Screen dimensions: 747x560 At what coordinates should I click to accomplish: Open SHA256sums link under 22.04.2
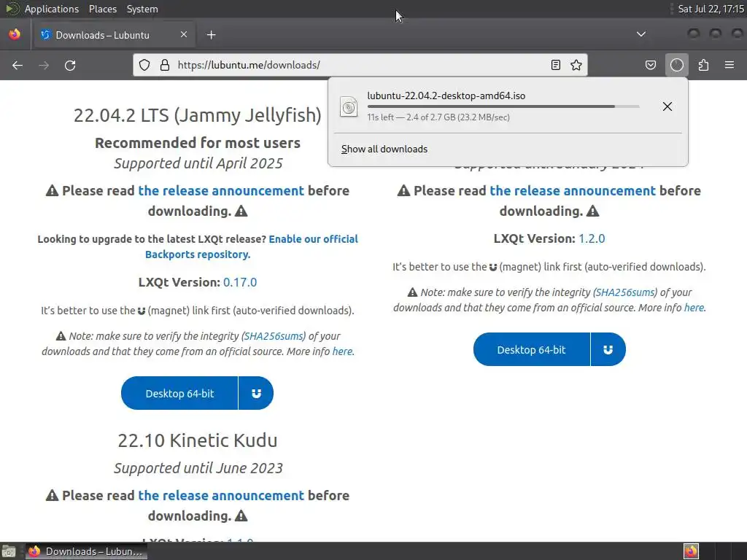tap(274, 336)
